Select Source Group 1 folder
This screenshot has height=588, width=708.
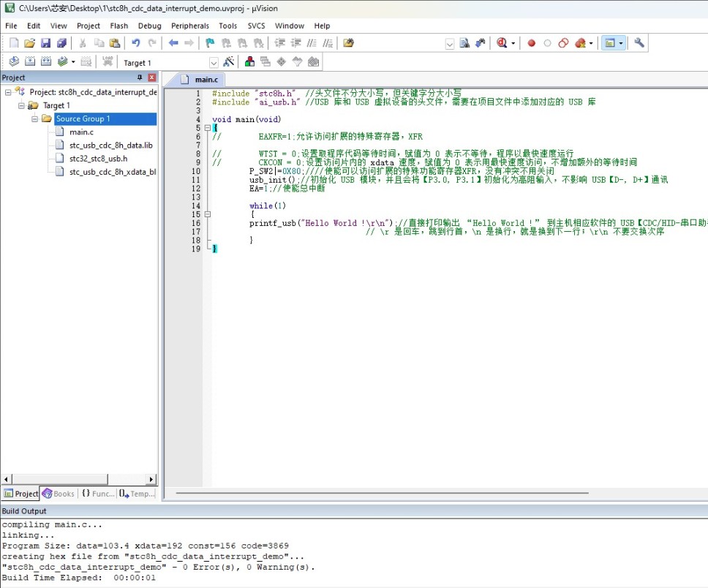[83, 118]
